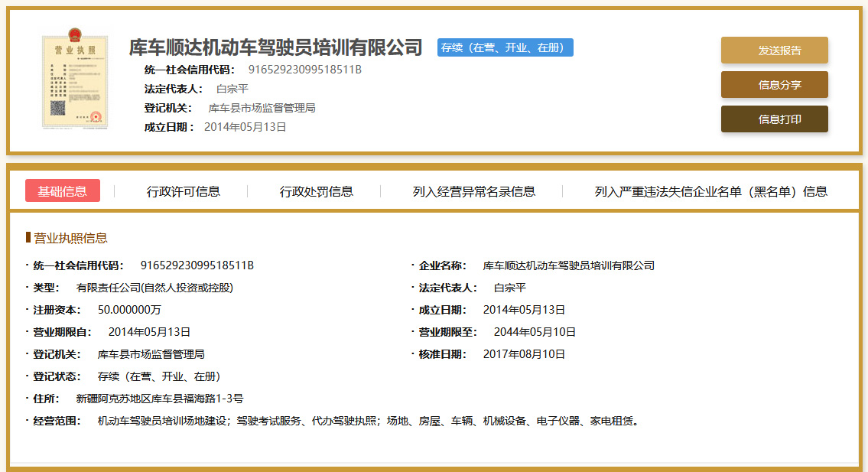Open the business license thumbnail image
The width and height of the screenshot is (868, 472).
[75, 78]
